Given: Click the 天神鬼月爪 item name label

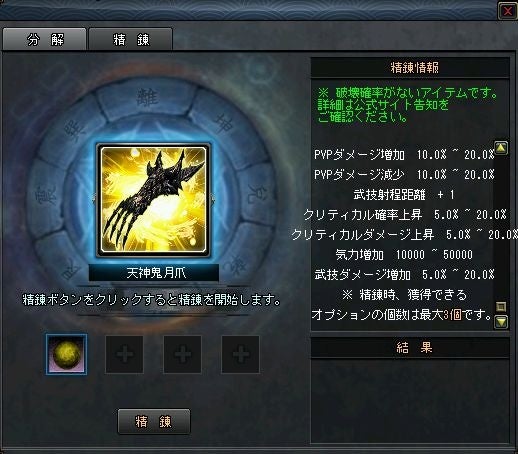Looking at the screenshot, I should pyautogui.click(x=154, y=273).
